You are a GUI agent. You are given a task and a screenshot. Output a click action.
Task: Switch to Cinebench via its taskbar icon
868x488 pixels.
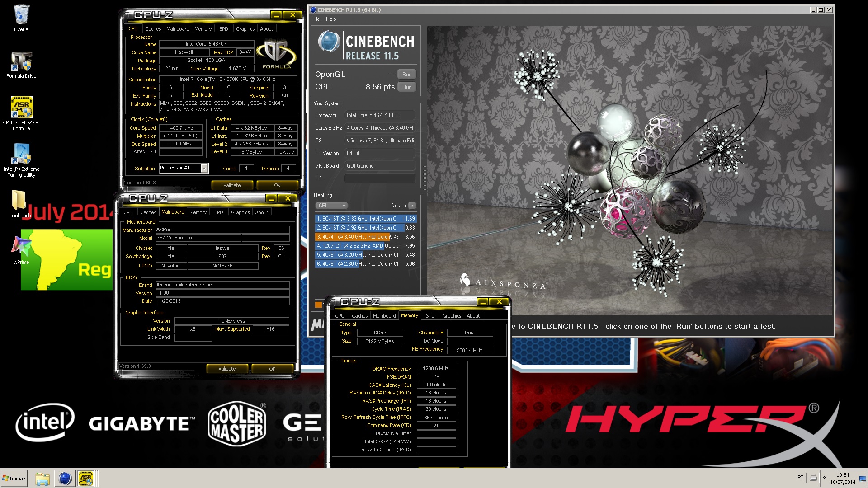[x=65, y=479]
